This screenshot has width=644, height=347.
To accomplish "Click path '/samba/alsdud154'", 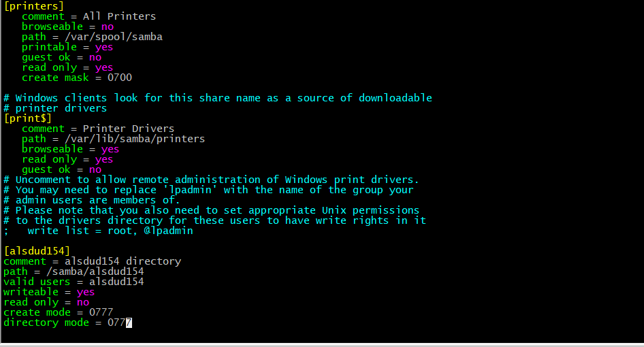I will pos(95,271).
